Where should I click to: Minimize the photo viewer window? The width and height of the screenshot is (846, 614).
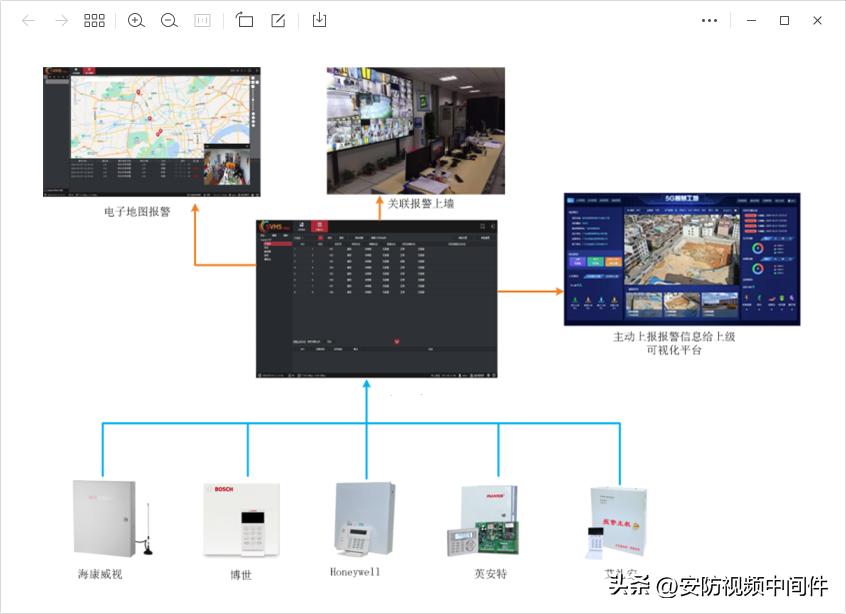click(x=751, y=20)
